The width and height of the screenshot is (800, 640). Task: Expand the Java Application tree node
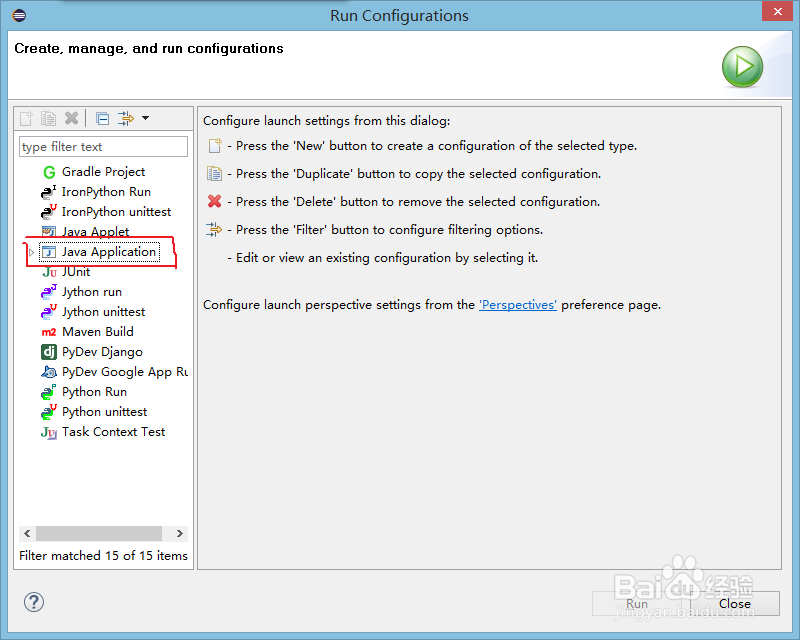[x=31, y=252]
